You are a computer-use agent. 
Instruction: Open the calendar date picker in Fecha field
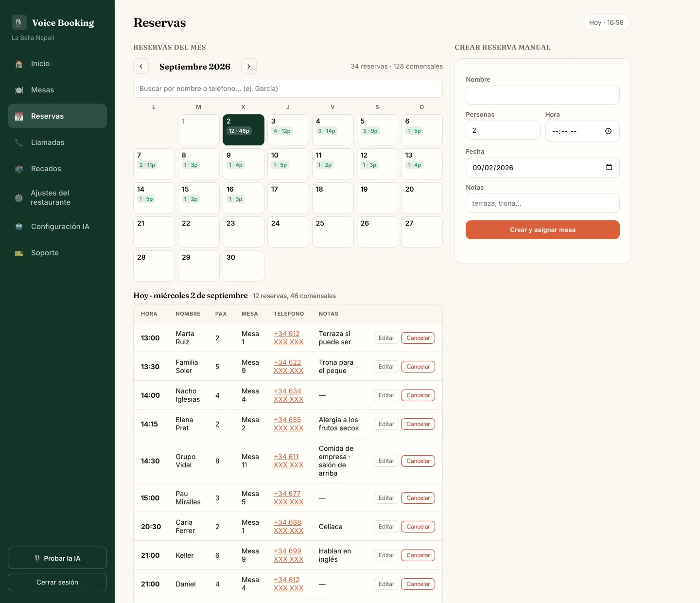[609, 168]
